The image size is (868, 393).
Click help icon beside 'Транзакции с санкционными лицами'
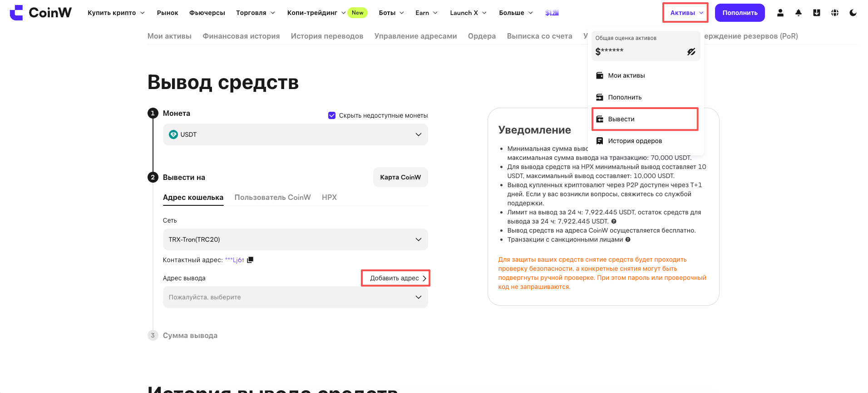click(x=628, y=239)
